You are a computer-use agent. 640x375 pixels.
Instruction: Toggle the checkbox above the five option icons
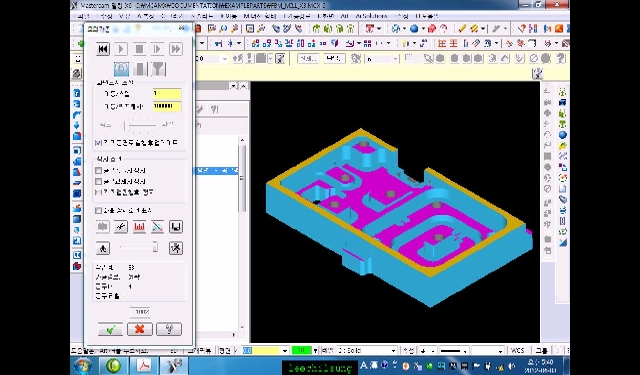(x=98, y=211)
